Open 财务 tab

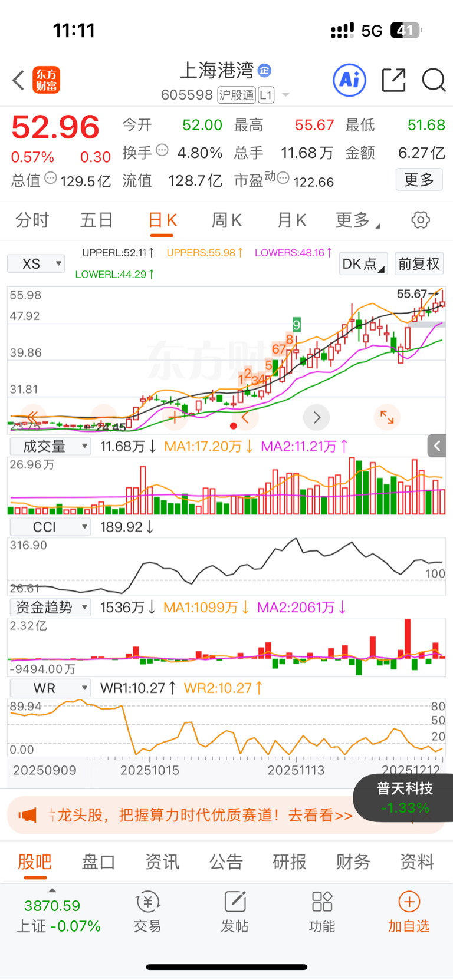coord(353,862)
